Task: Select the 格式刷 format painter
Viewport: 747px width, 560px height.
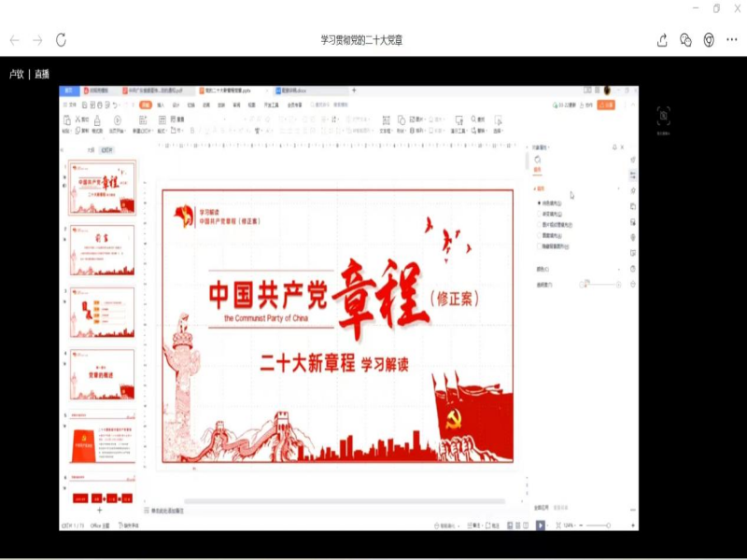Action: (97, 124)
